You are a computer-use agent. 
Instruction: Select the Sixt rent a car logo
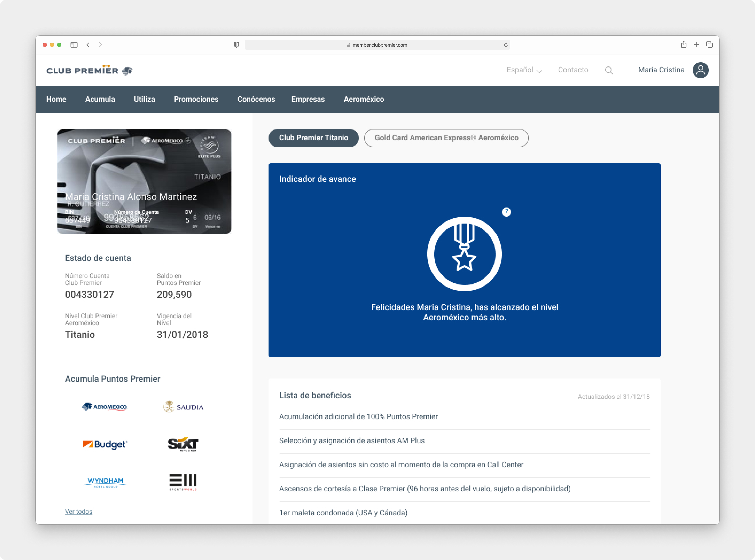[183, 444]
